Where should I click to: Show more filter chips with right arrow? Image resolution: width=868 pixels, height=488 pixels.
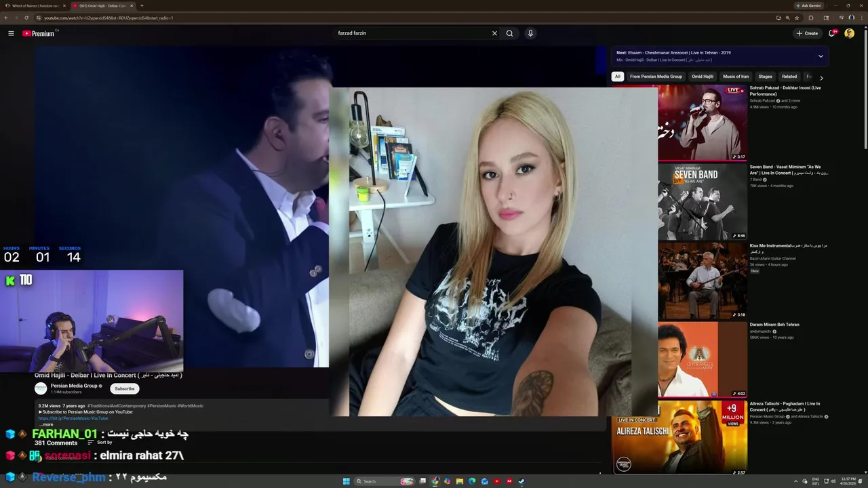[821, 78]
